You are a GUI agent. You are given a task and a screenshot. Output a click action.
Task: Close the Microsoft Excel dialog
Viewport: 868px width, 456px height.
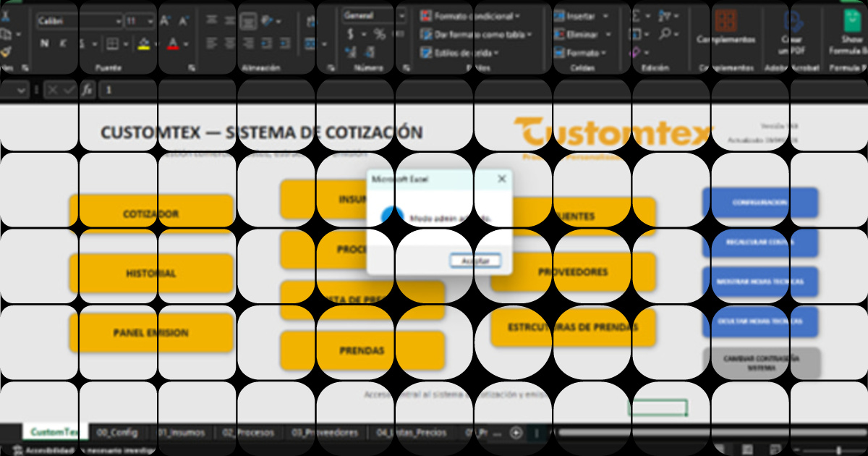pos(501,179)
